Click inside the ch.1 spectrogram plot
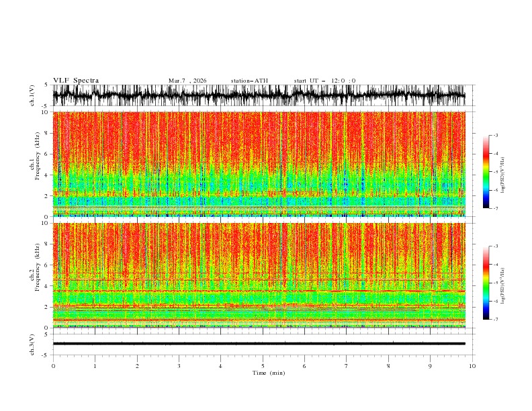This screenshot has height=411, width=532. (259, 164)
